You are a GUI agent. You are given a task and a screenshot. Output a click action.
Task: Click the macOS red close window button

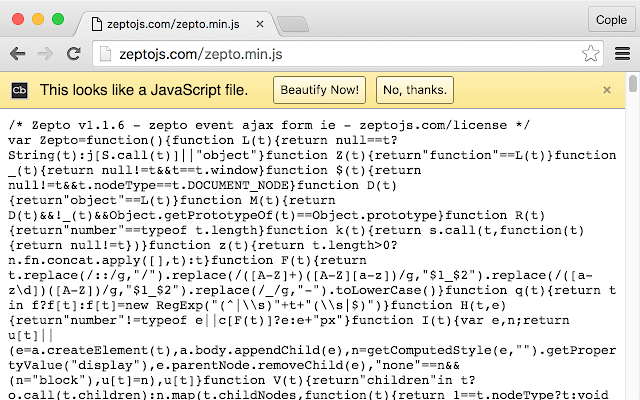18,19
